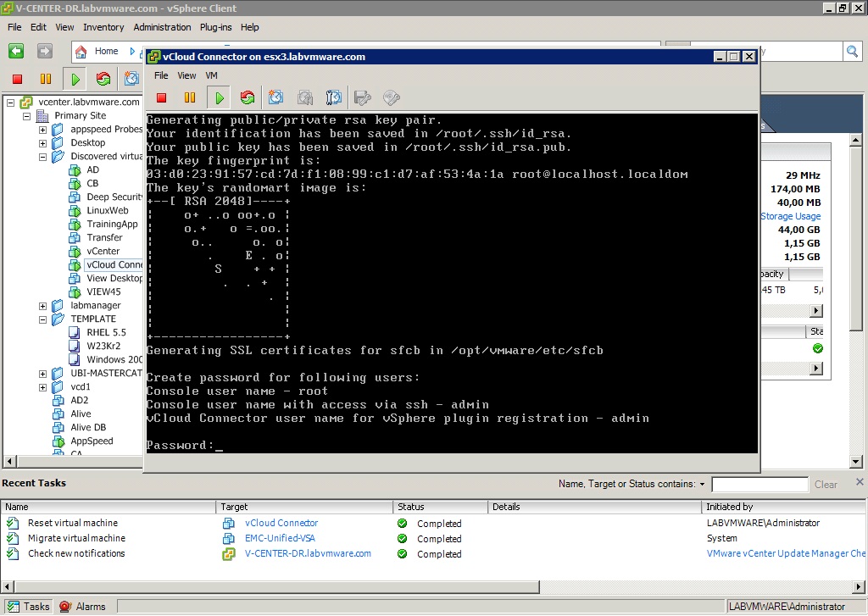Click the Recent Tasks horizontal scrollbar
Viewport: 868px width, 616px height.
(277, 586)
